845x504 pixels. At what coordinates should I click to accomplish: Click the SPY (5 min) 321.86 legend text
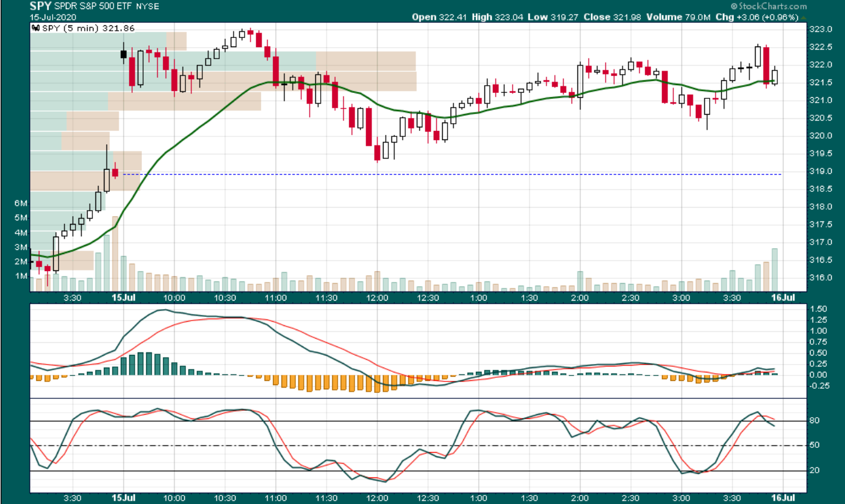click(87, 28)
